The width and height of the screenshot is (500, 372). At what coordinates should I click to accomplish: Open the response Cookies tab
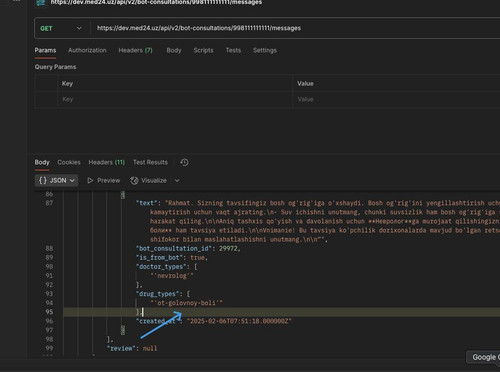[x=69, y=162]
